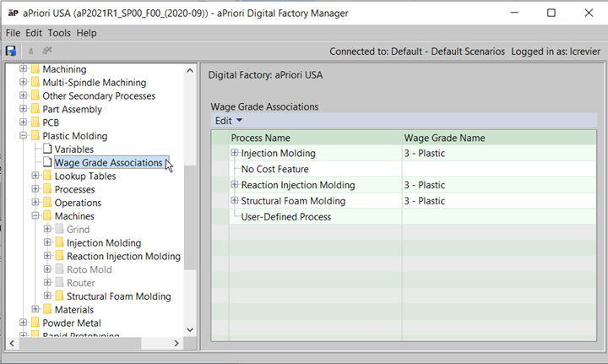Click the Operations folder icon
The image size is (608, 364).
click(47, 203)
